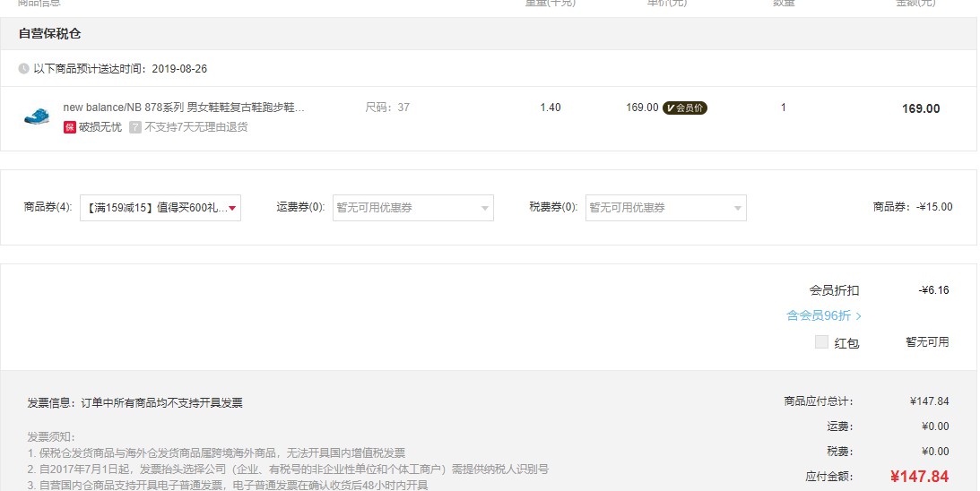Image resolution: width=980 pixels, height=491 pixels.
Task: Click the red 保 badge icon
Action: [x=69, y=127]
